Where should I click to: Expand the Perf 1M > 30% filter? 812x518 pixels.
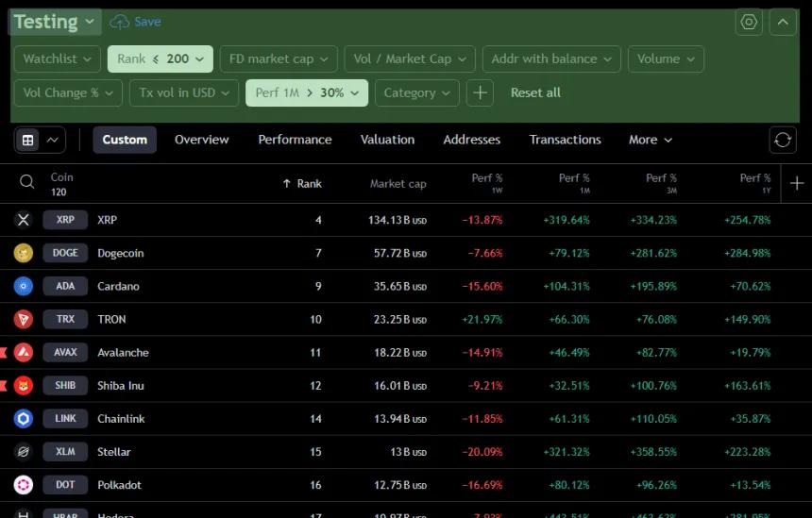[x=307, y=92]
